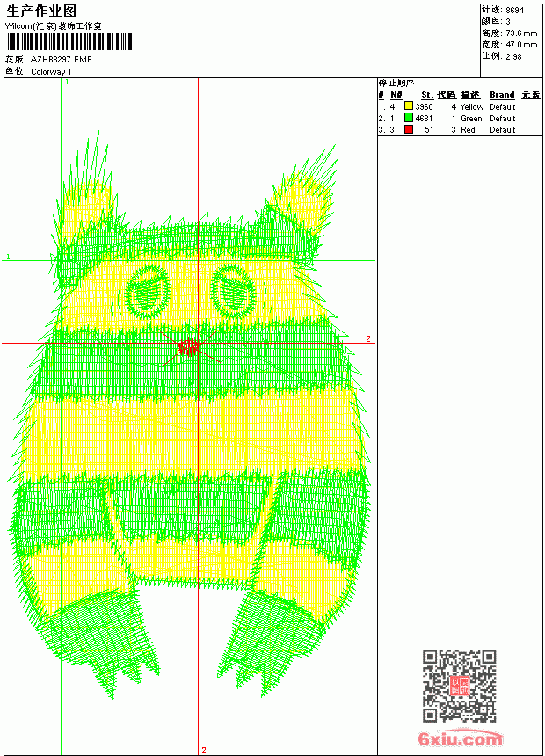Click the width value 47.0 mm

point(521,45)
